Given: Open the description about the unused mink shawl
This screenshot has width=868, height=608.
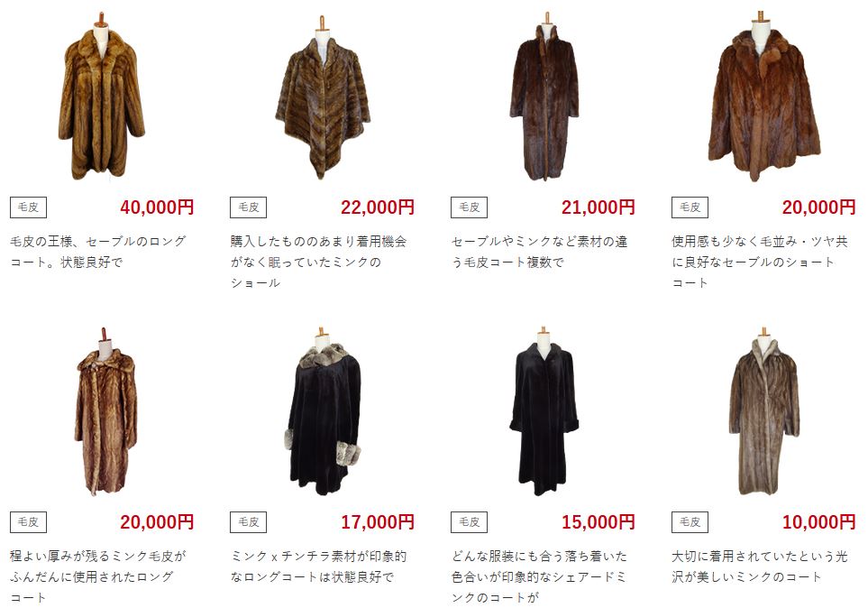Looking at the screenshot, I should (318, 263).
